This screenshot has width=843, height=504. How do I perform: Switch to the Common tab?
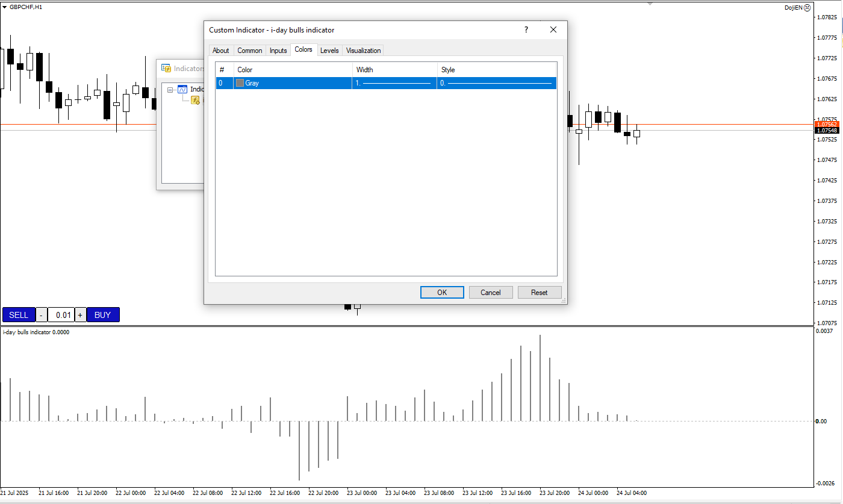tap(249, 51)
